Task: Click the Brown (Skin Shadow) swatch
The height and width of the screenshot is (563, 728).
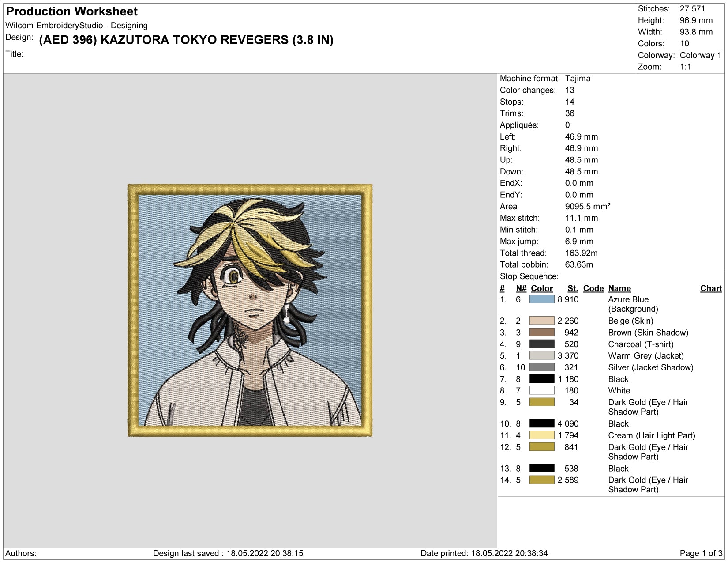Action: pos(542,333)
